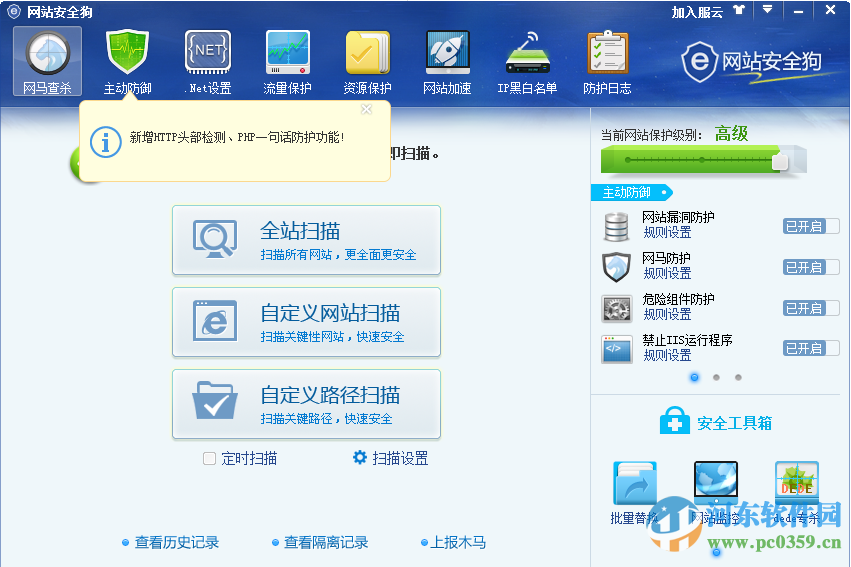Click the browser icon on 自定义网站扫描
The width and height of the screenshot is (851, 567).
point(215,321)
